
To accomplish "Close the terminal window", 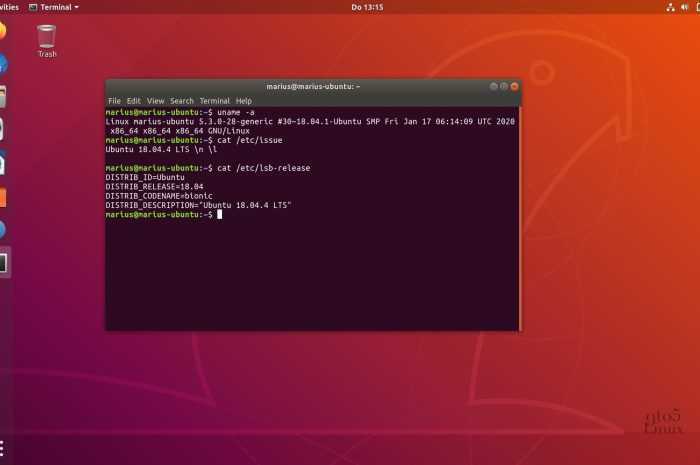I will [514, 86].
